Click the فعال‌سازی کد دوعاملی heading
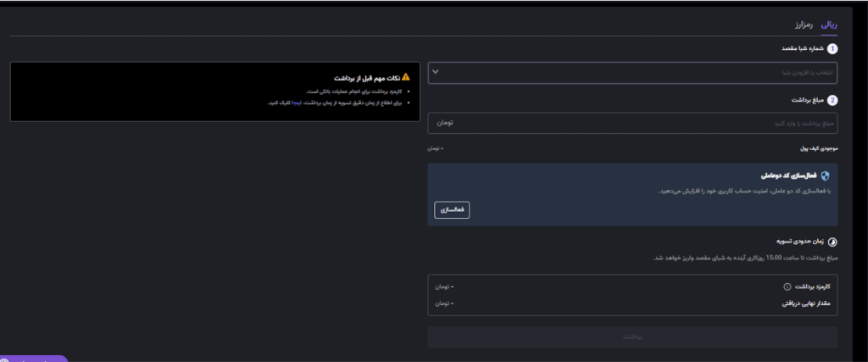 point(789,176)
